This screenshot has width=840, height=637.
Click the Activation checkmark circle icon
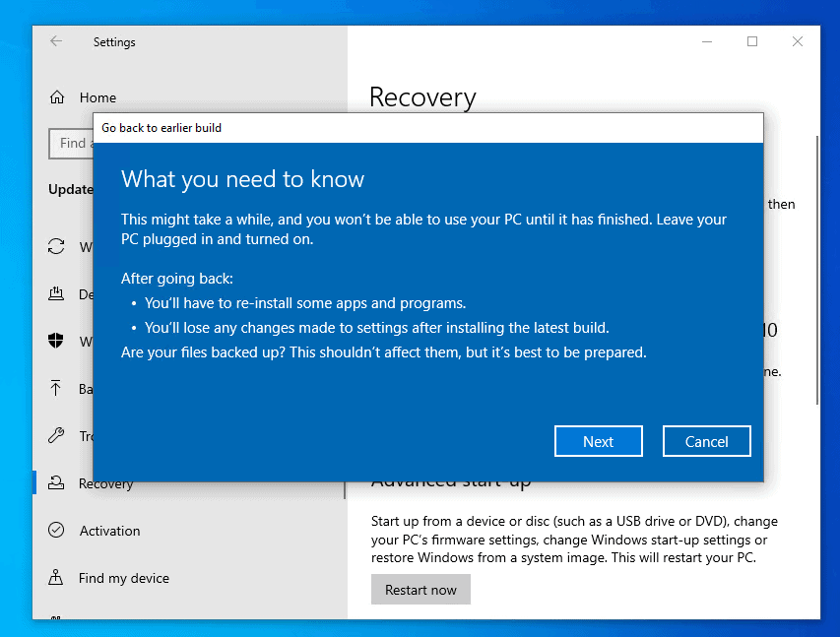point(57,531)
